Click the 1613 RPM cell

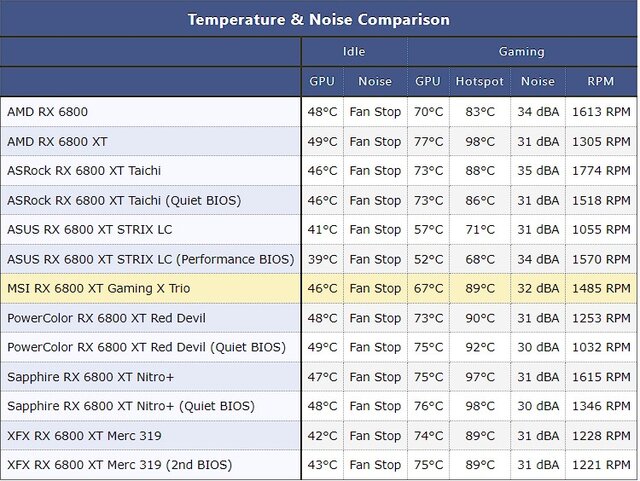[x=601, y=112]
